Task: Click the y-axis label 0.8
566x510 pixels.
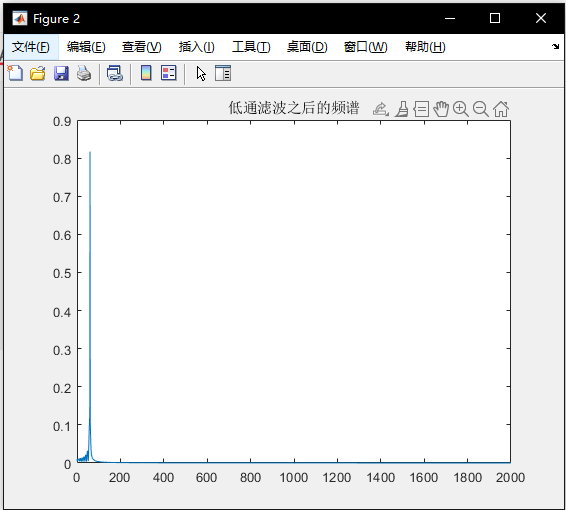Action: click(62, 160)
